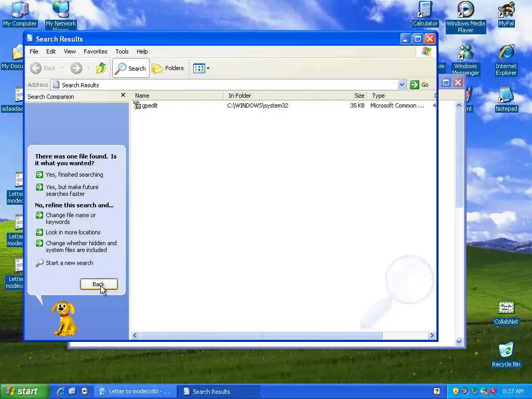Sort results by Name column

click(x=177, y=96)
